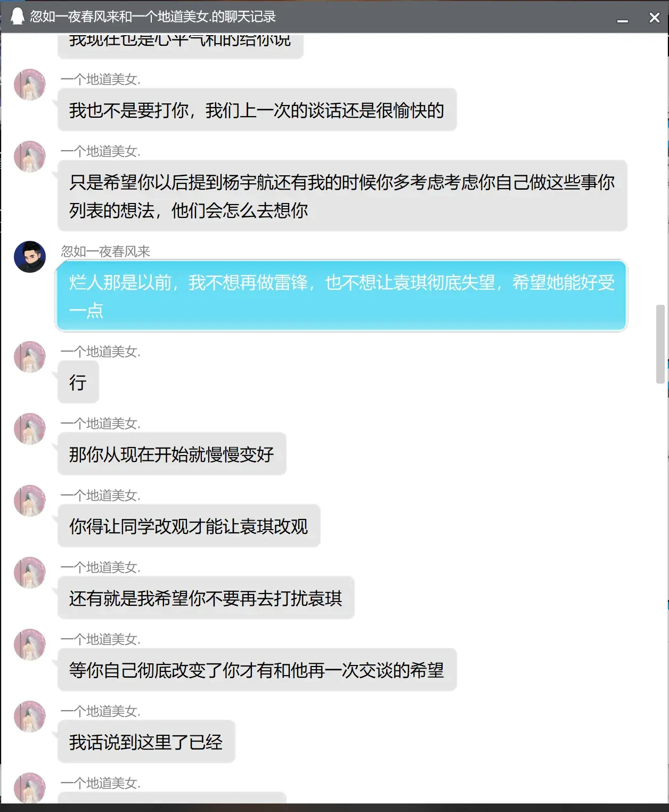Screen dimensions: 669x812
Task: Click avatar next to '那你从现在开始就慢慢变好'
Action: (x=30, y=428)
